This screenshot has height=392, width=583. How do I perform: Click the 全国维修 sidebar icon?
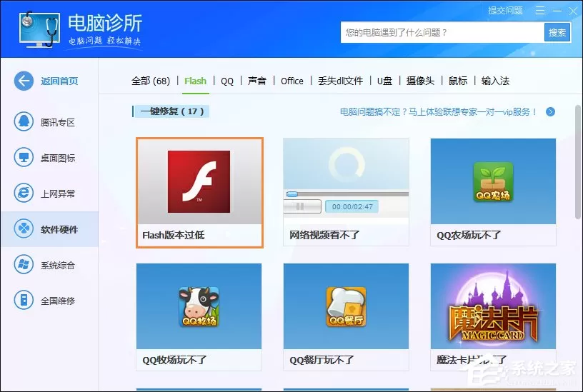(24, 300)
